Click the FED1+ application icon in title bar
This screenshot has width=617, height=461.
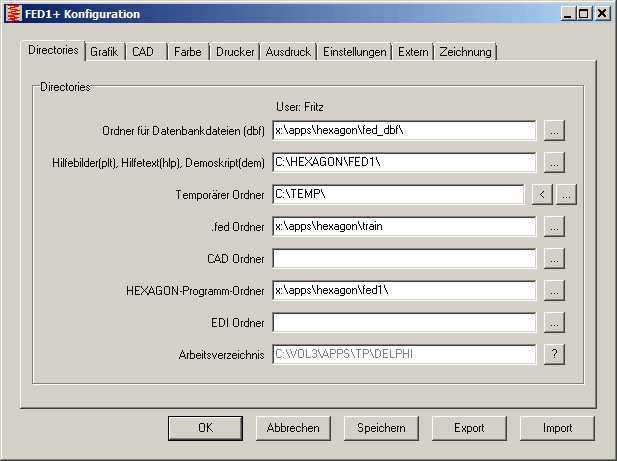13,14
